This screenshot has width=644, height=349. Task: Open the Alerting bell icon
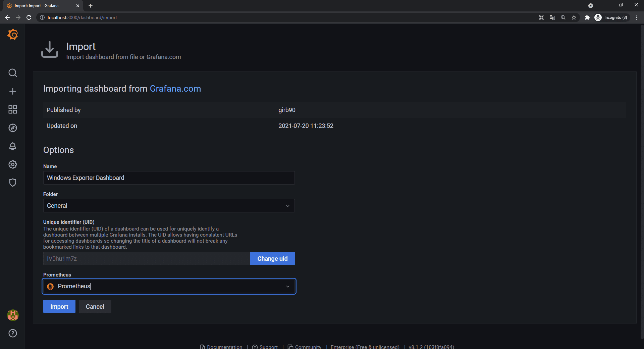[x=12, y=146]
